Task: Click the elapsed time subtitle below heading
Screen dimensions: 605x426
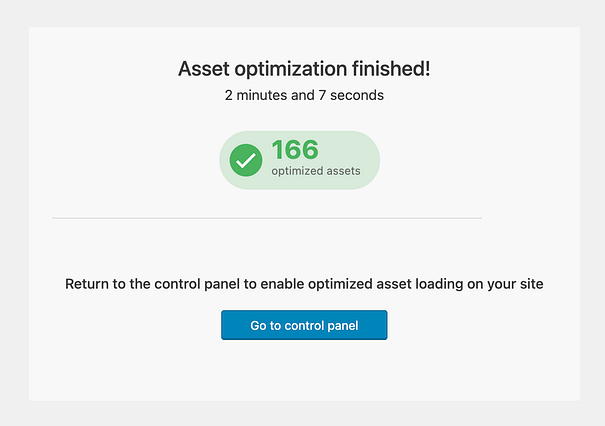Action: [304, 96]
